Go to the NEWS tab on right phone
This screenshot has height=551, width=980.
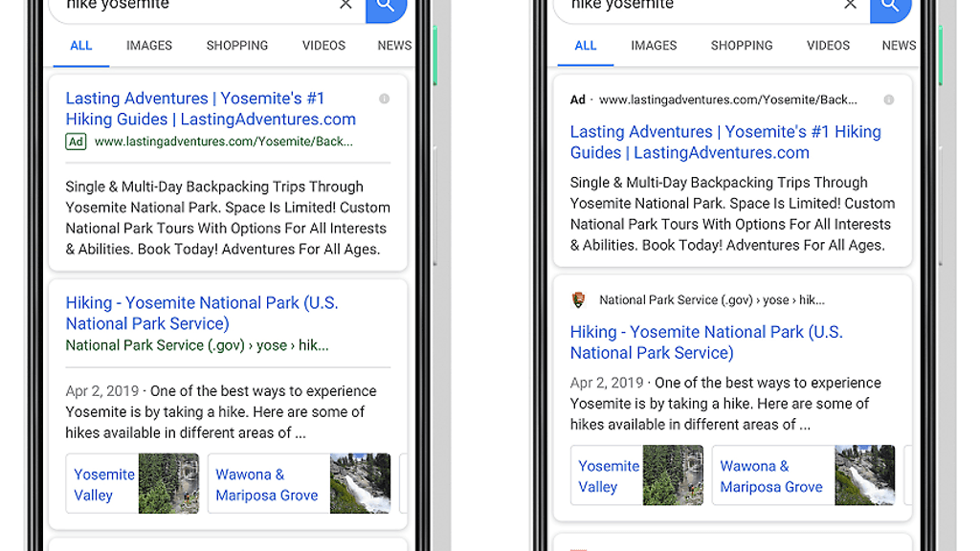click(x=898, y=45)
